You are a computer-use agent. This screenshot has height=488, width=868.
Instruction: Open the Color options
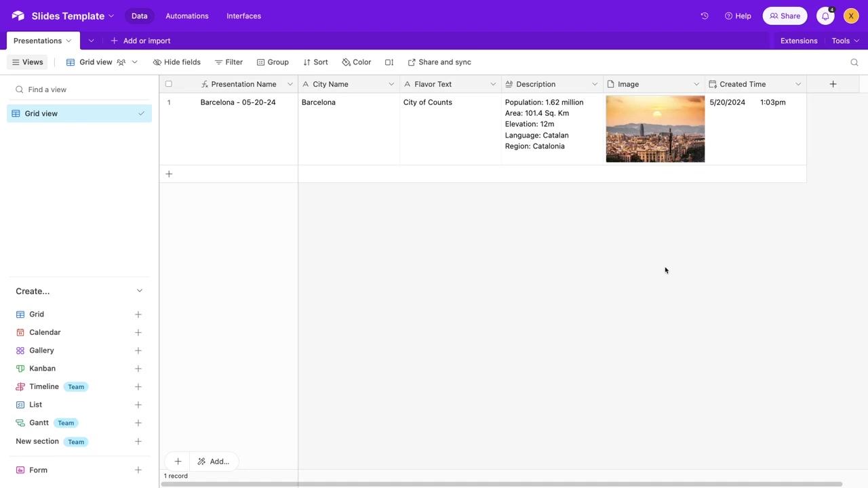click(357, 62)
